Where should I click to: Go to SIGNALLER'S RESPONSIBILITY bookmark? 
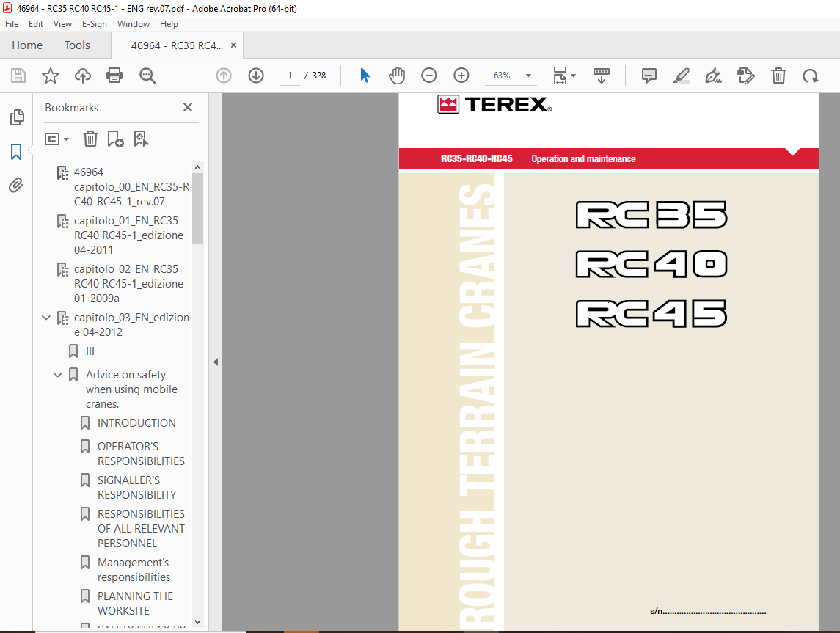coord(136,487)
